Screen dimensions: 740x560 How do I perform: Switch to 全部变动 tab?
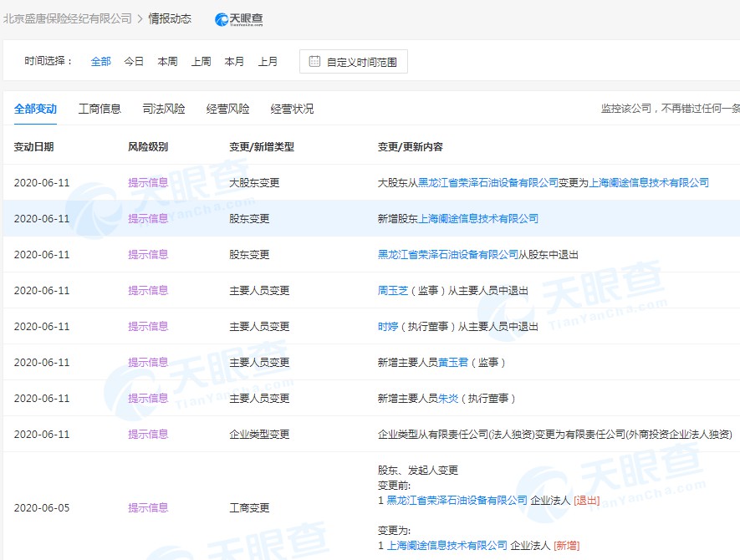35,109
